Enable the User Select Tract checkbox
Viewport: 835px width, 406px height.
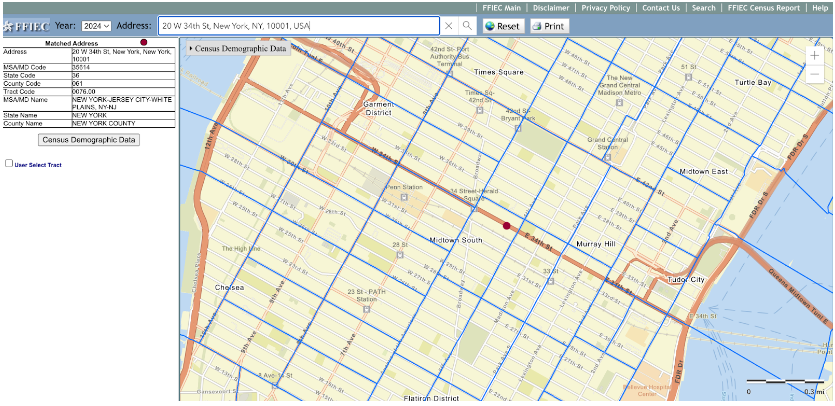[x=9, y=163]
